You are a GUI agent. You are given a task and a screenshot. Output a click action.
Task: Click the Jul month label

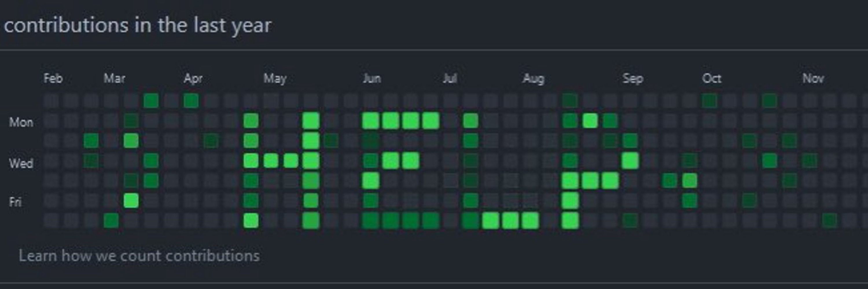(x=450, y=78)
